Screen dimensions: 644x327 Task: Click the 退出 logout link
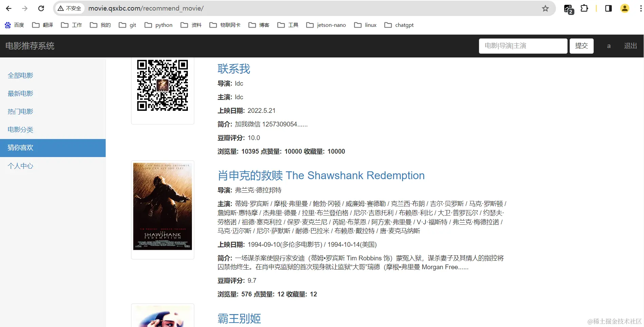tap(630, 46)
